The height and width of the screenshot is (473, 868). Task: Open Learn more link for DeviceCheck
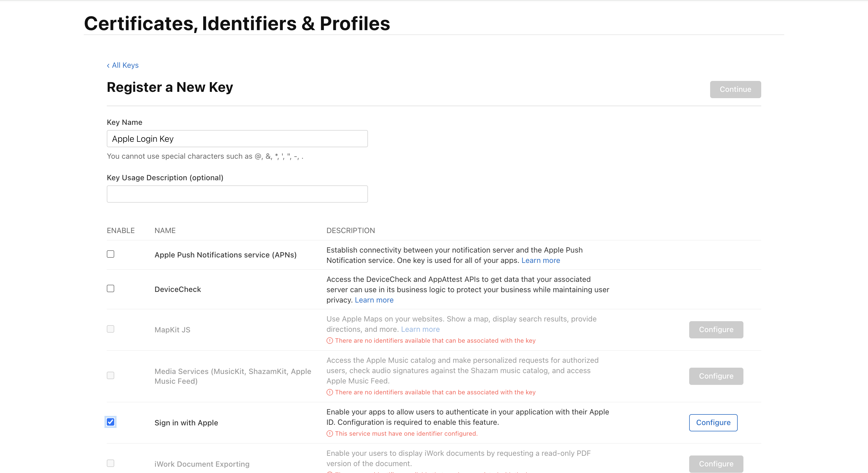(x=374, y=300)
